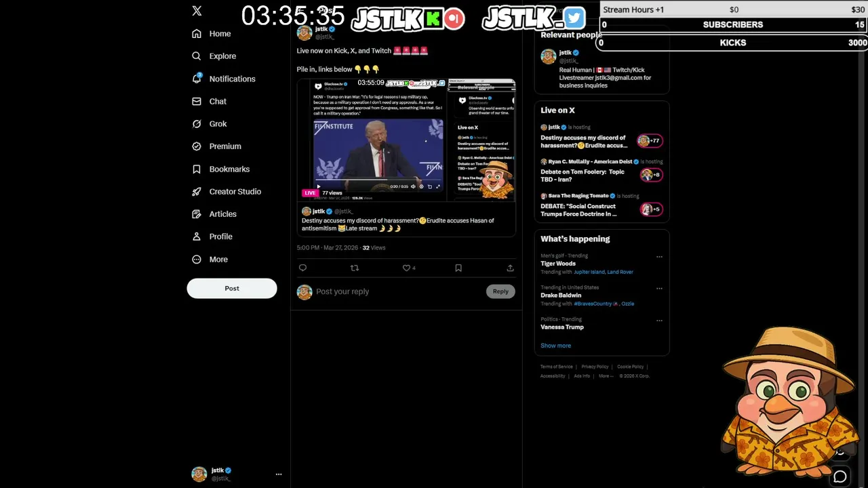Open the Jupiter Island trending link
Screen dimensions: 868x488
(x=589, y=272)
